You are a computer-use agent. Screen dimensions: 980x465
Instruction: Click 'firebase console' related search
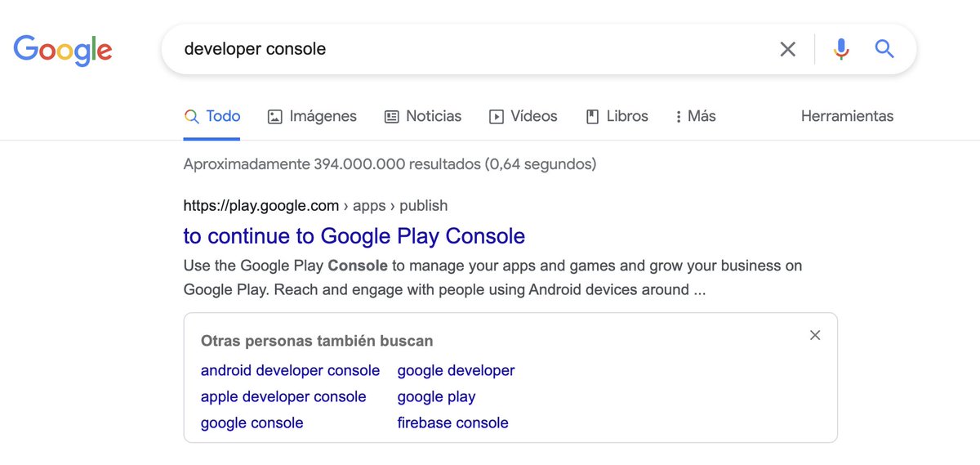pos(453,423)
